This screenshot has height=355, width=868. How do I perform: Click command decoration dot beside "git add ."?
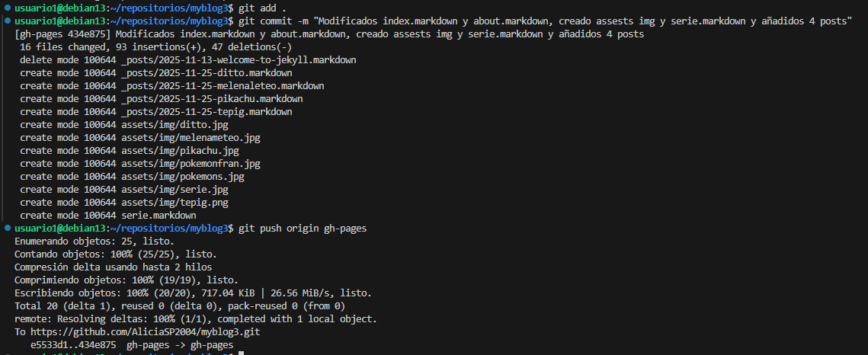click(x=6, y=8)
